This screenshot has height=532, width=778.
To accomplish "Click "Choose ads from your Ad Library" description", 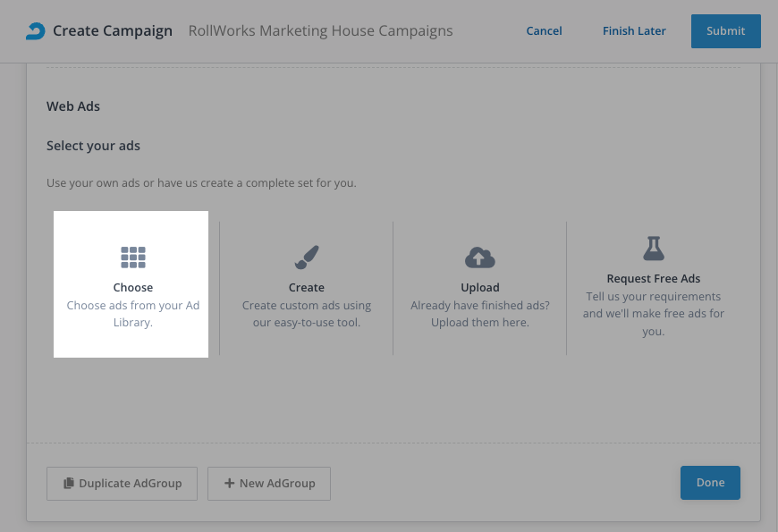I will point(133,314).
